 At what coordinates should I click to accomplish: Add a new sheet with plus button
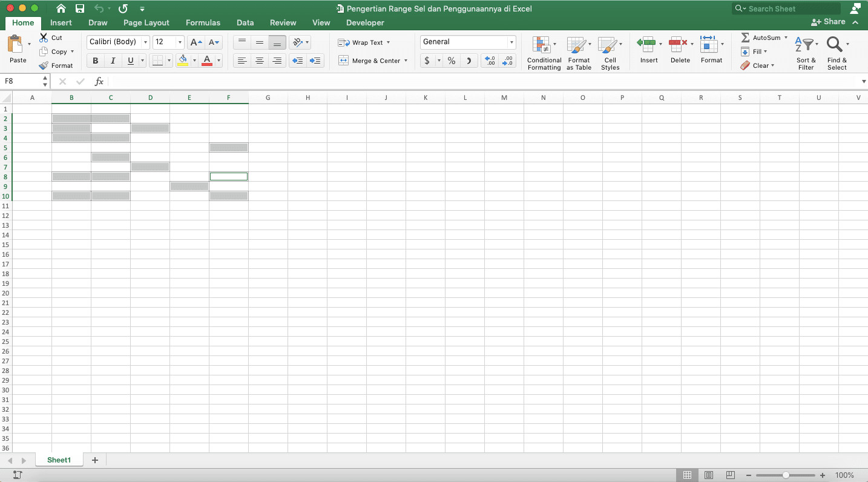[95, 460]
